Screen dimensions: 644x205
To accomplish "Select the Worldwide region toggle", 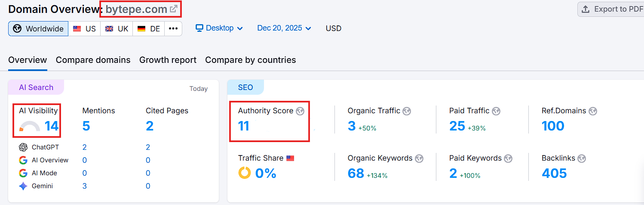I will 38,29.
